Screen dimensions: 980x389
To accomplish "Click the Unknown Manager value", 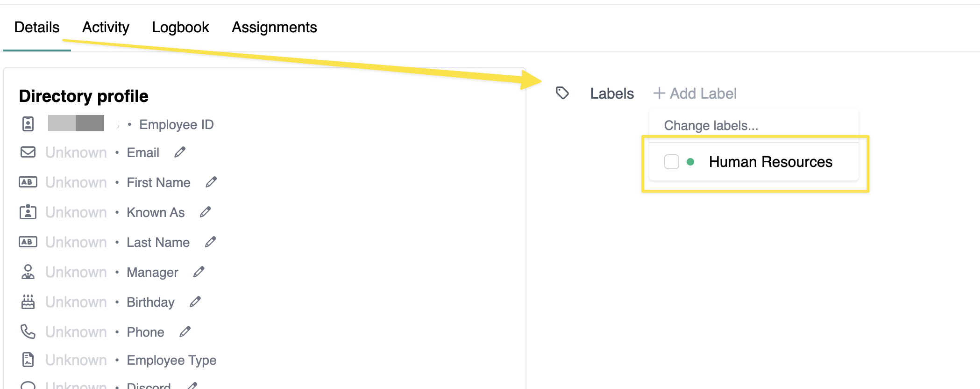I will pyautogui.click(x=76, y=272).
